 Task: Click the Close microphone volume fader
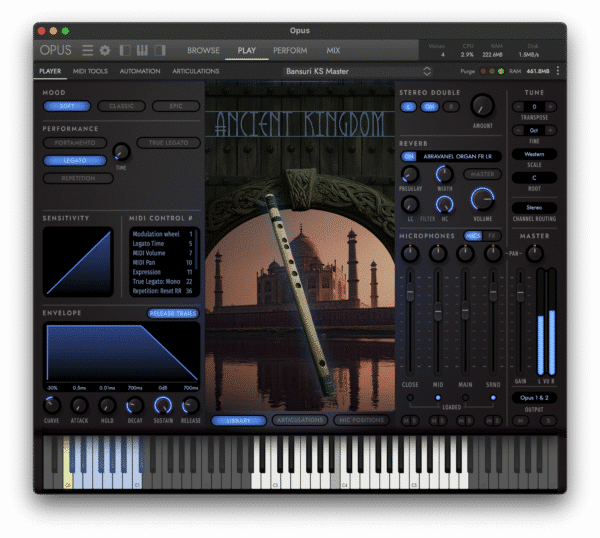click(410, 292)
